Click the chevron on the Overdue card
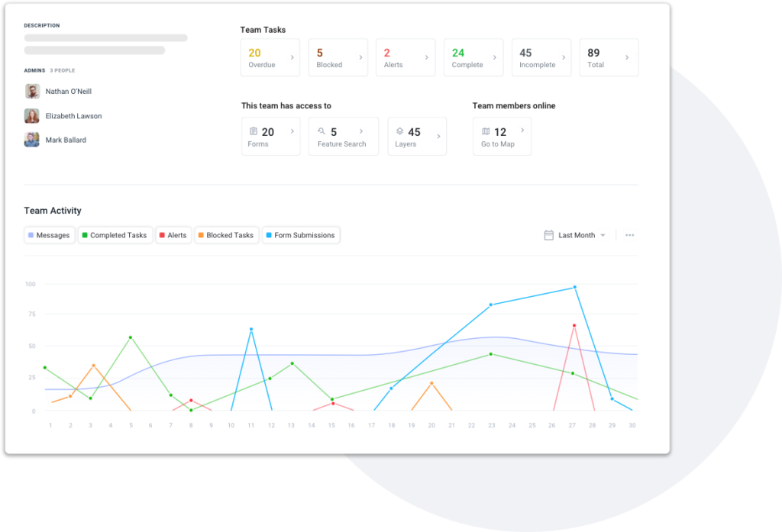This screenshot has width=782, height=532. 292,57
